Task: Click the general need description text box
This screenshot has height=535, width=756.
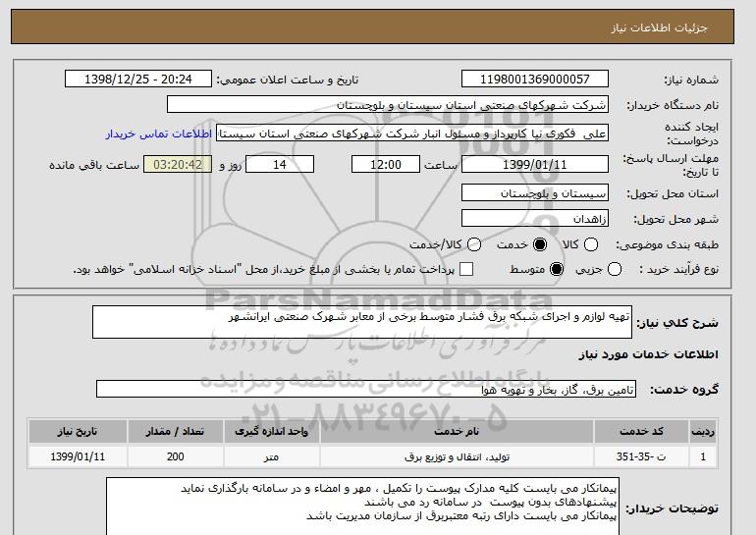Action: (x=362, y=322)
